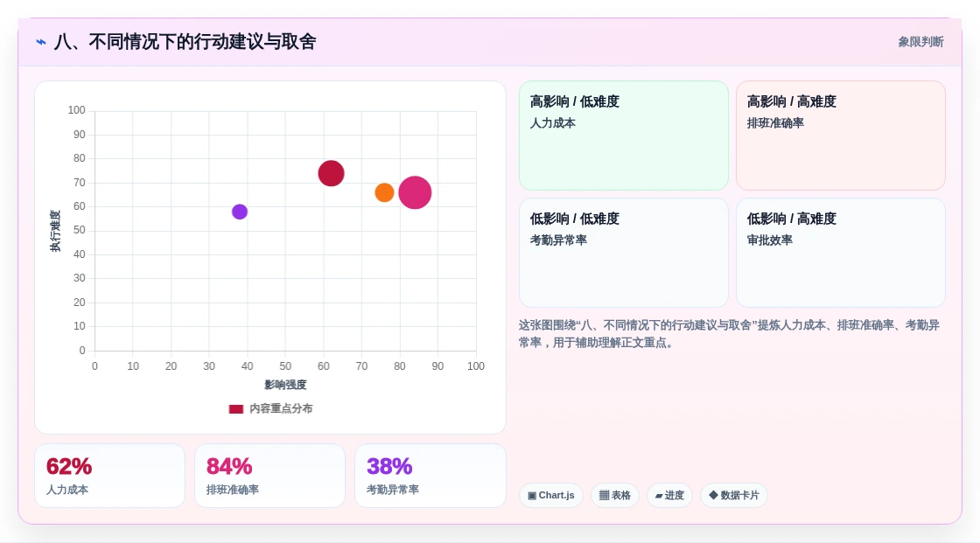Click the 影响强度 x-axis title
980x543 pixels.
[x=285, y=385]
